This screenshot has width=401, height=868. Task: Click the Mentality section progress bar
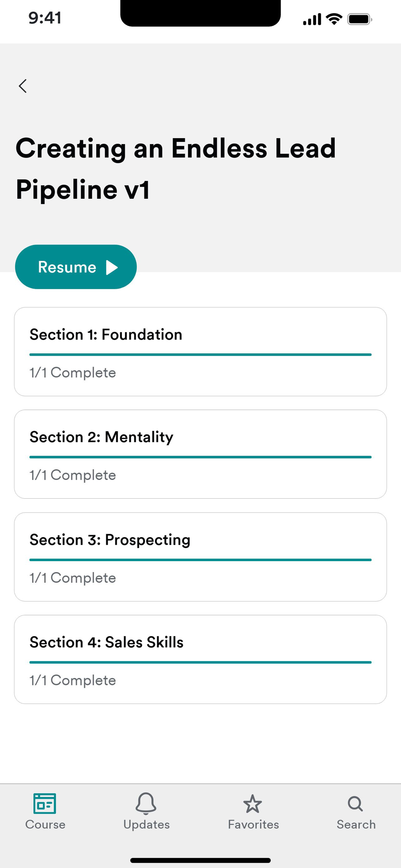tap(200, 457)
